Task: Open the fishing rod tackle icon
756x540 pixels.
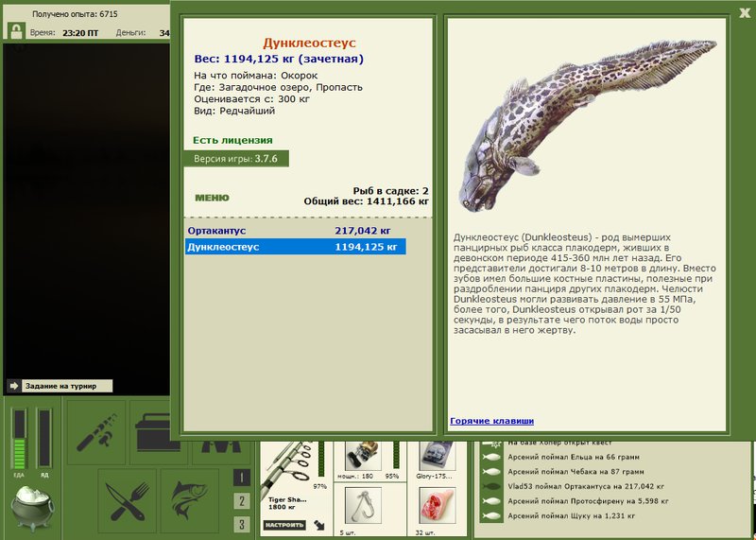Action: (x=96, y=432)
